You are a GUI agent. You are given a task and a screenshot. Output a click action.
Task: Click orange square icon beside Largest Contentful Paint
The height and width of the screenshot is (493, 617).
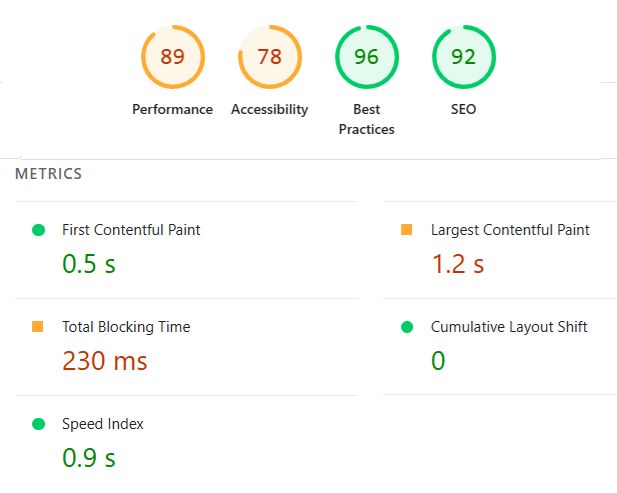(407, 230)
